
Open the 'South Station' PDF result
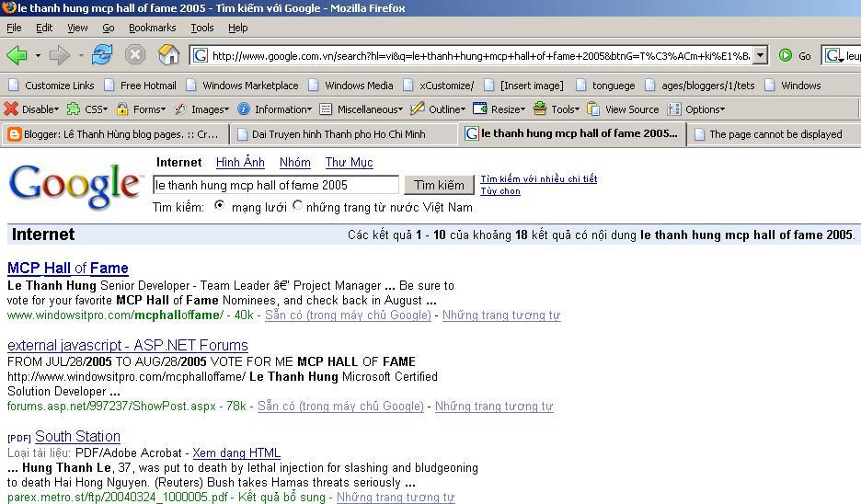[x=77, y=437]
